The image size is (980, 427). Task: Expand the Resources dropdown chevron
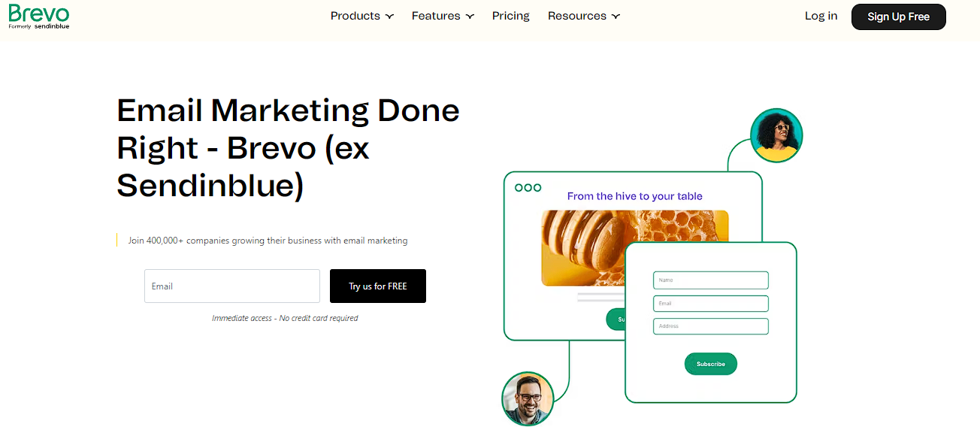(x=616, y=17)
